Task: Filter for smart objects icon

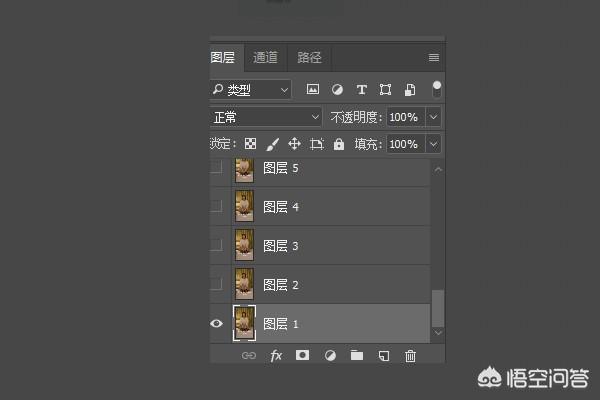Action: (x=410, y=90)
